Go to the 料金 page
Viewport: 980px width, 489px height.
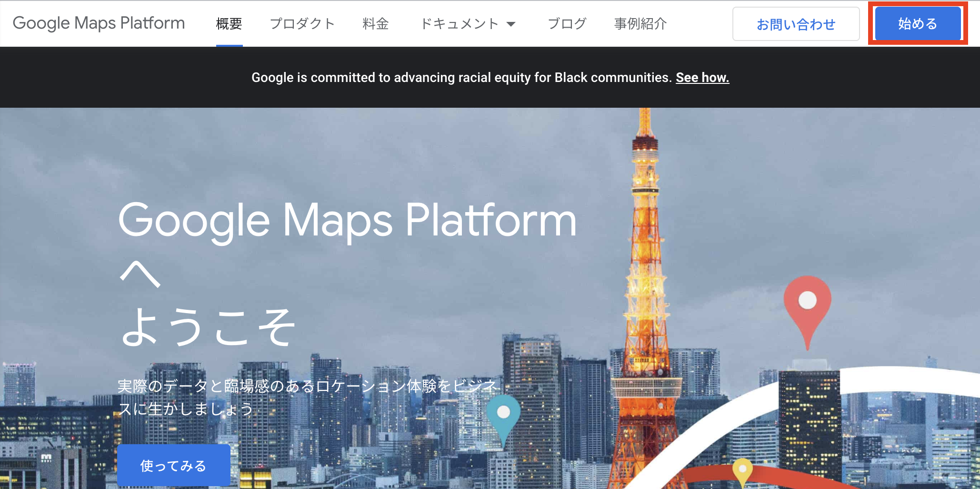(x=376, y=23)
